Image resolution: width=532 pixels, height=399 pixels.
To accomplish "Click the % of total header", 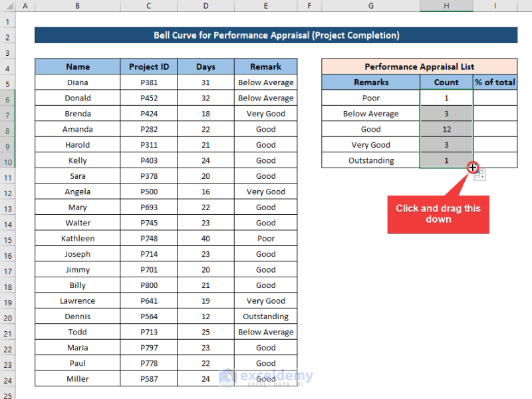I will [x=495, y=82].
